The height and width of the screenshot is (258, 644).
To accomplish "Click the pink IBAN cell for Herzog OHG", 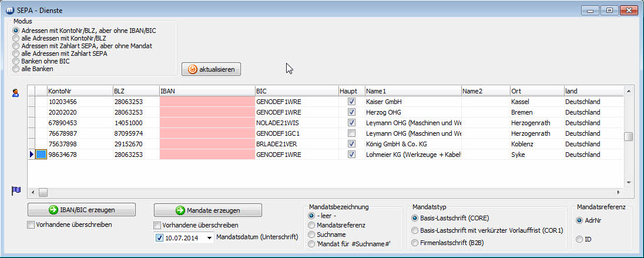I will pos(206,112).
